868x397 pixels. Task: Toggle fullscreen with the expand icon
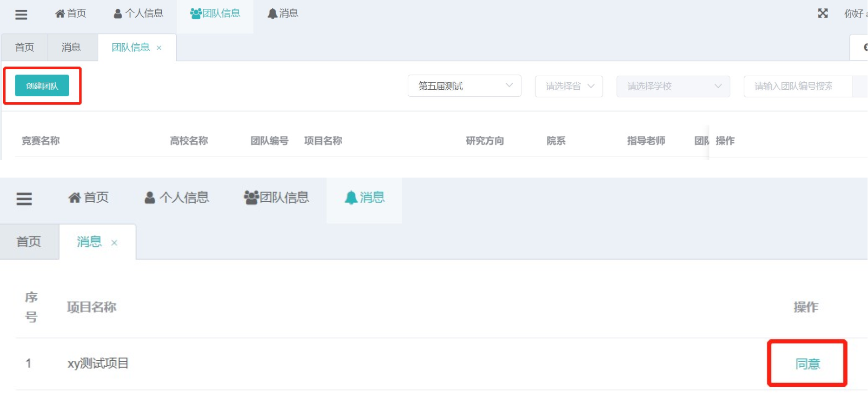[823, 13]
